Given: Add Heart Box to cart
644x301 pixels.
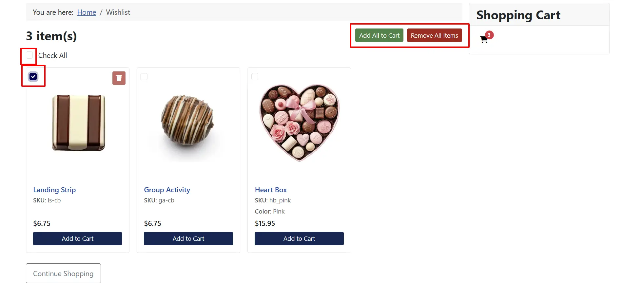Looking at the screenshot, I should pos(299,238).
